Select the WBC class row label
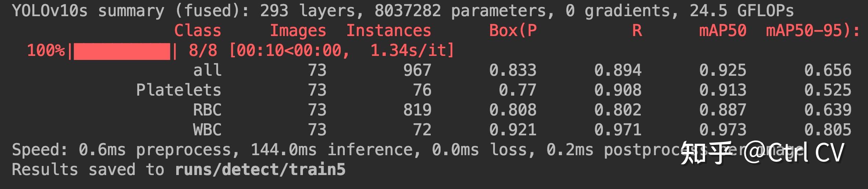The height and width of the screenshot is (189, 868). pyautogui.click(x=207, y=130)
